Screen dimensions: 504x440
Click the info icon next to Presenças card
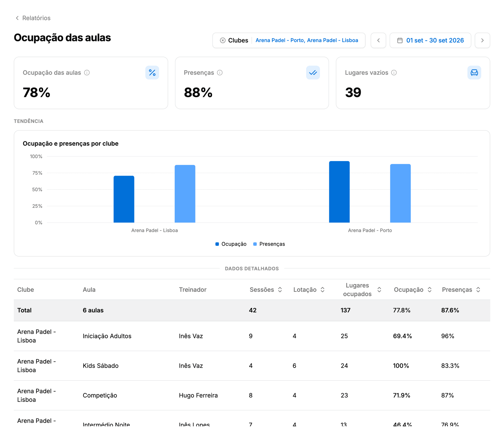pyautogui.click(x=220, y=73)
